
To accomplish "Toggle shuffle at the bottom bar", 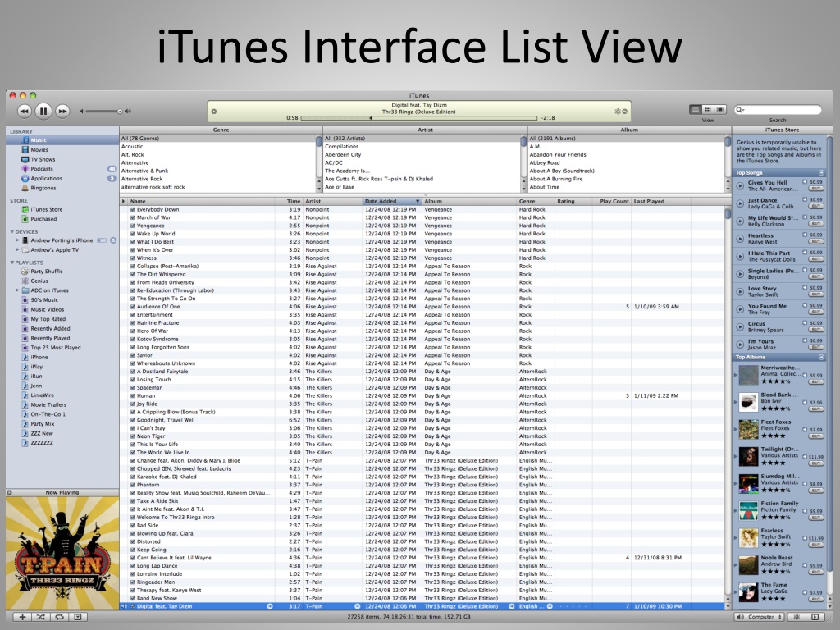I will click(x=41, y=616).
